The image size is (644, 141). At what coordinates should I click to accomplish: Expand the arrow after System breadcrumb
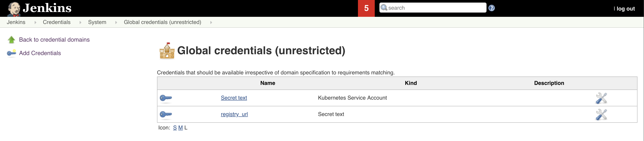(x=116, y=22)
